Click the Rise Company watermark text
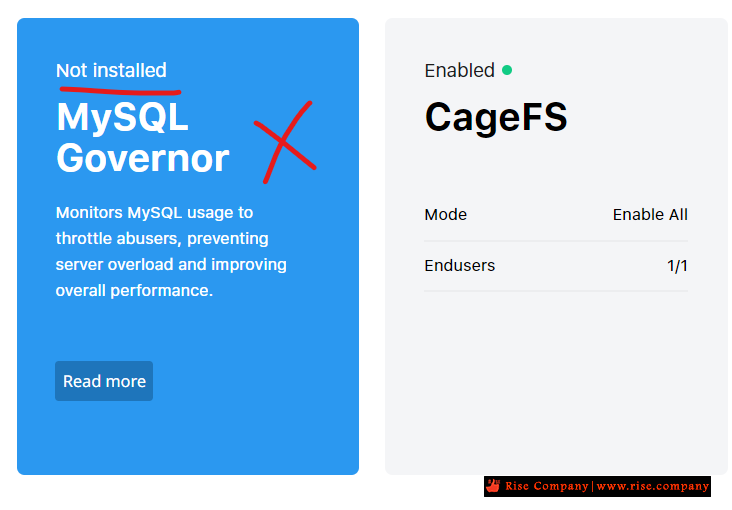 (x=546, y=486)
